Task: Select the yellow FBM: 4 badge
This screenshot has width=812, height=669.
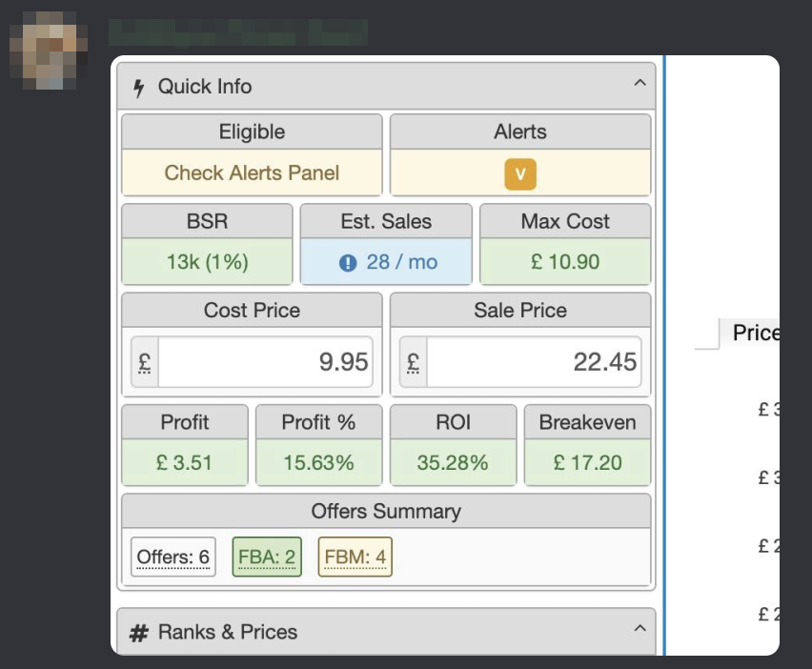Action: (x=355, y=557)
